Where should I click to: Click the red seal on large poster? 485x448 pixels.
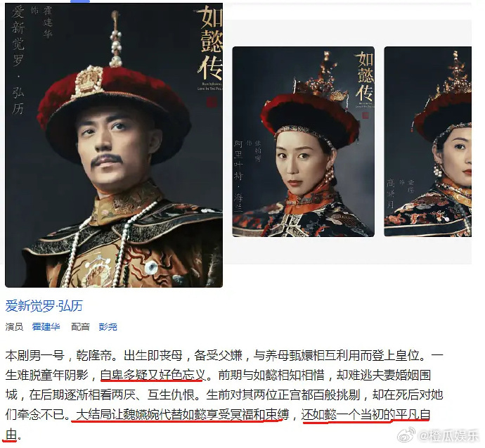pos(212,102)
